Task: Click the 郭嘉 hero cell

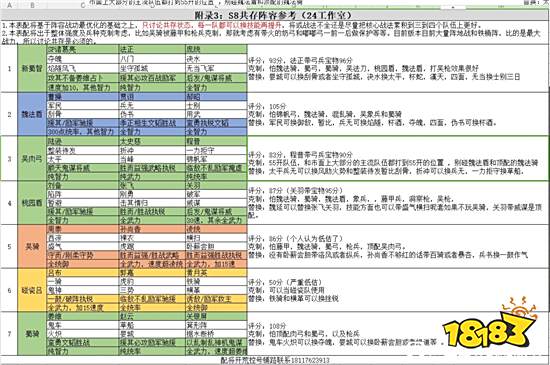Action: 152,273
